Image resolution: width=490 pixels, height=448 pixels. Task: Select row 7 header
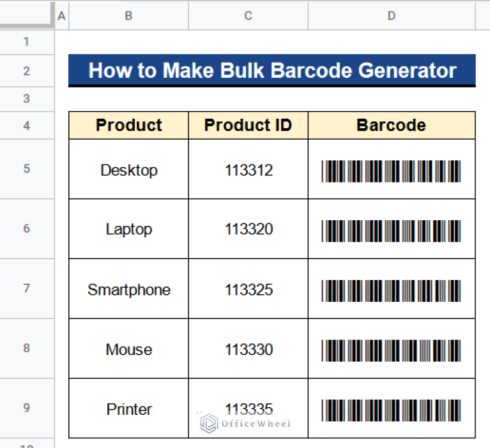point(27,288)
